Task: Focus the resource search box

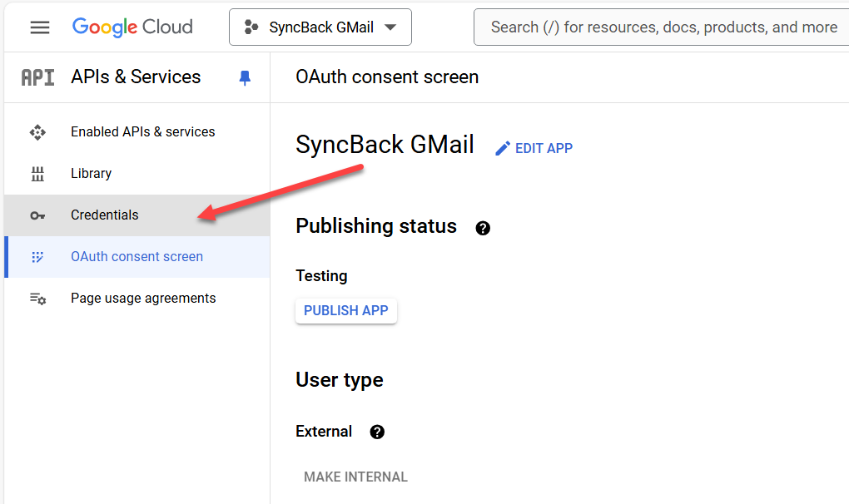Action: pyautogui.click(x=662, y=27)
